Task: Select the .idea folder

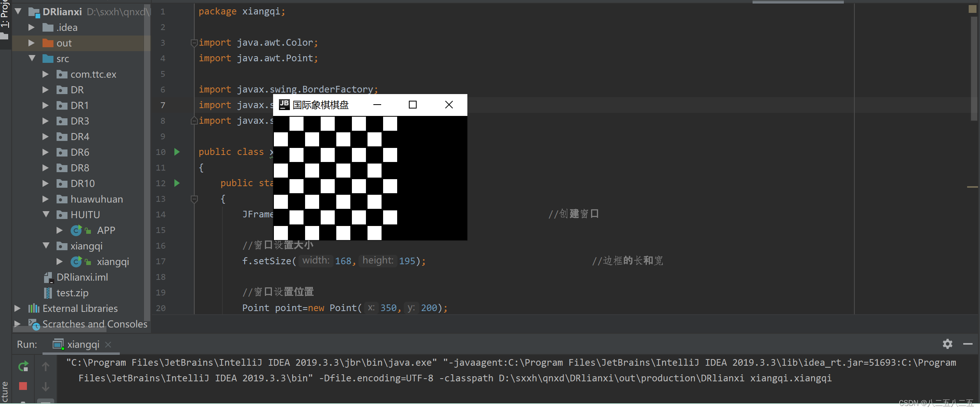Action: (x=67, y=27)
